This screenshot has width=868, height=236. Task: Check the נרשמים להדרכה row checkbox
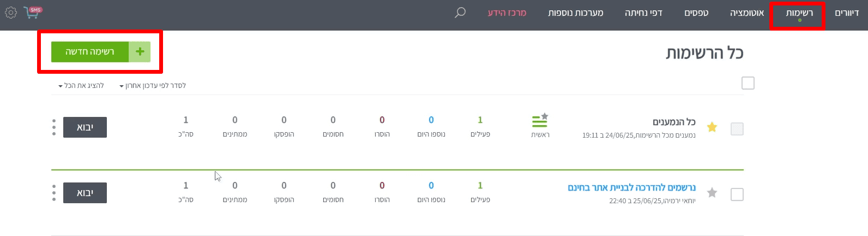[737, 194]
